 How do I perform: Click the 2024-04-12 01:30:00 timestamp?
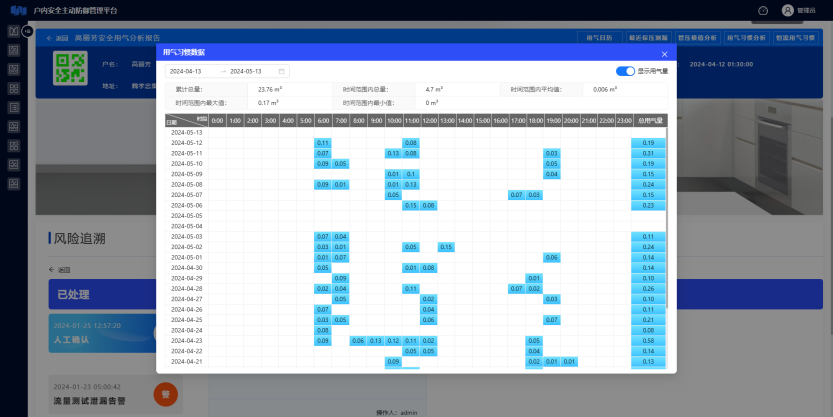pyautogui.click(x=721, y=64)
